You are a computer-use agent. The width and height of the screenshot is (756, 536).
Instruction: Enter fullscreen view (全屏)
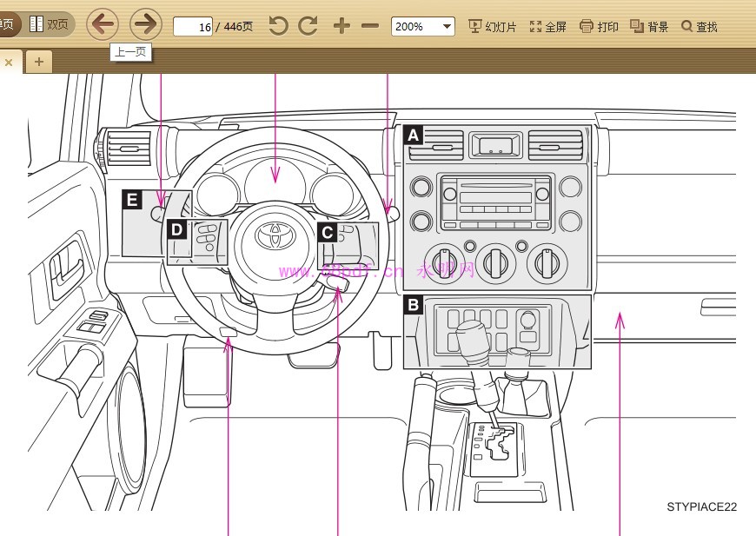[547, 26]
